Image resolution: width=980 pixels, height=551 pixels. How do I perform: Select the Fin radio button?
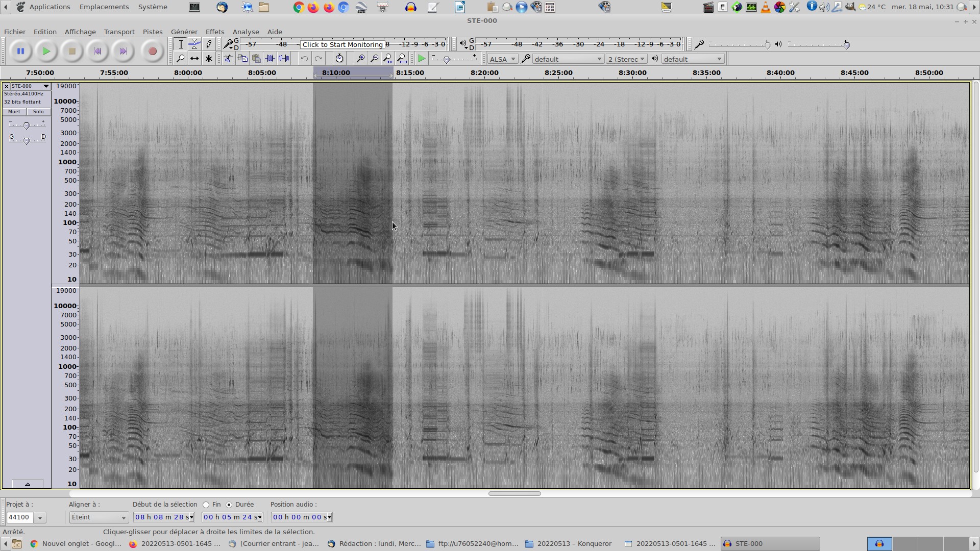click(x=206, y=505)
